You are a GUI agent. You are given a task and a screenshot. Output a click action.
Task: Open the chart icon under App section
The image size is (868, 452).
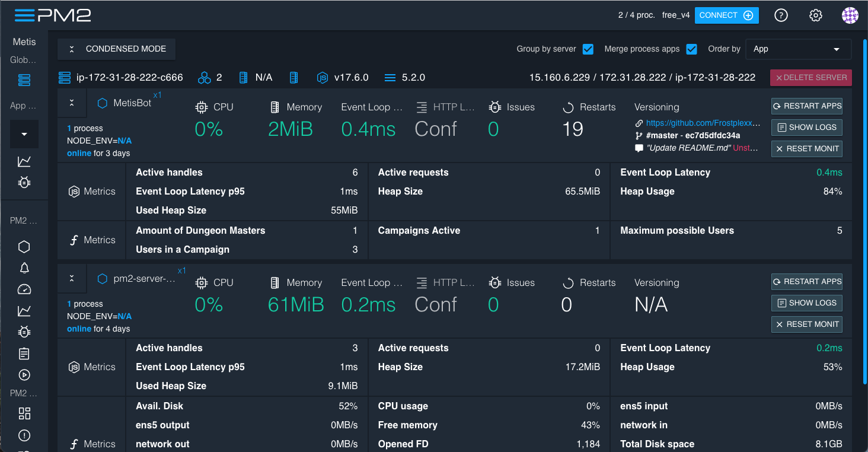[x=24, y=161]
